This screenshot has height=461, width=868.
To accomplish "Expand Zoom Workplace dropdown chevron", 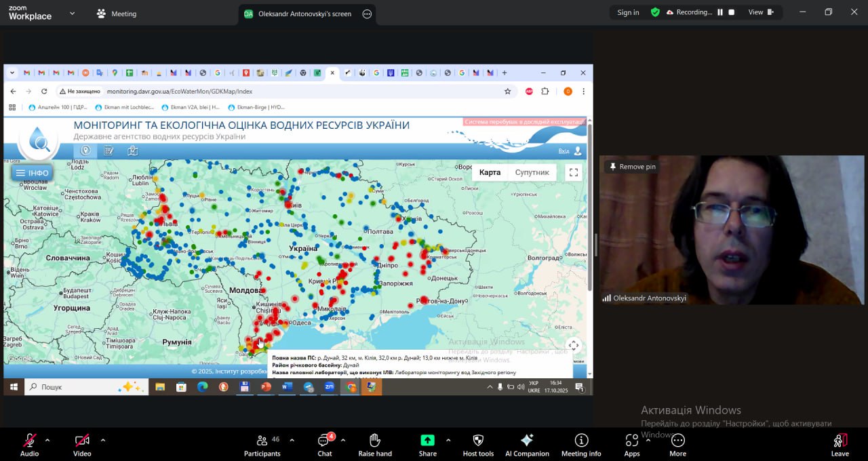I will 72,13.
